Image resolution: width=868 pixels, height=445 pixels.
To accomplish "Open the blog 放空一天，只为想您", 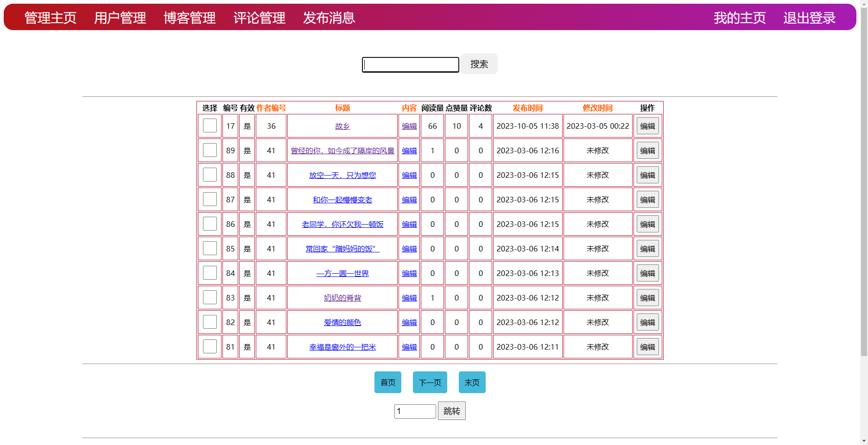I will click(x=342, y=175).
